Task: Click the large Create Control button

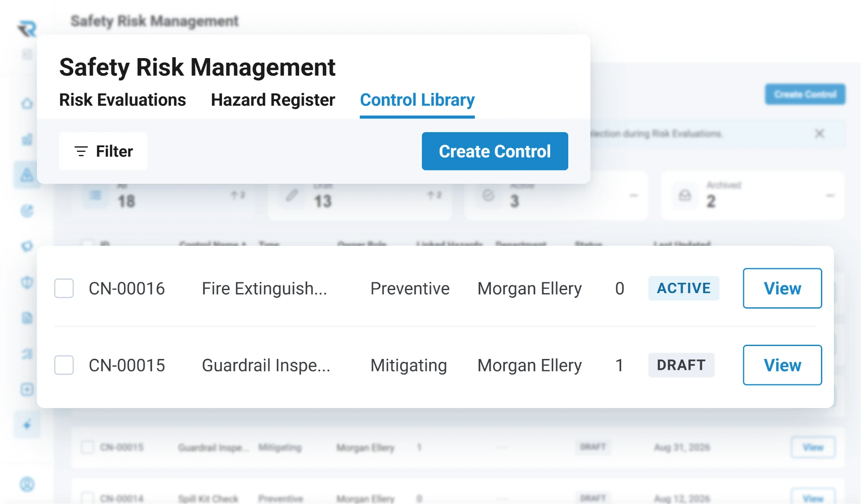Action: 495,151
